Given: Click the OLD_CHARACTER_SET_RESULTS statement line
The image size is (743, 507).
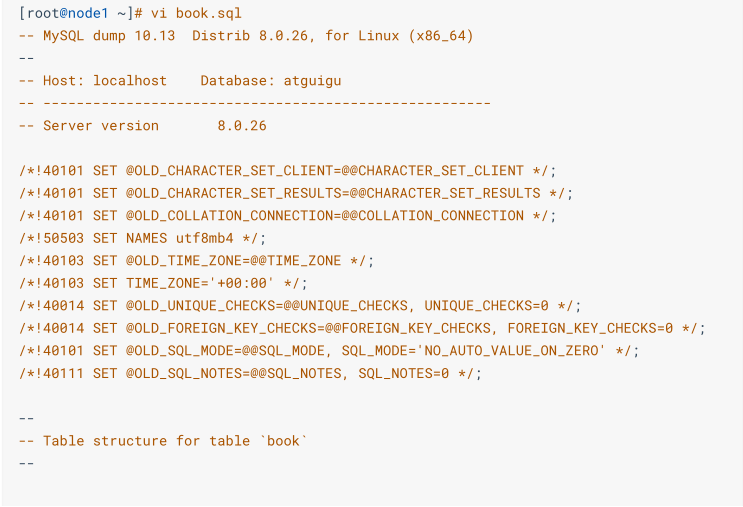Looking at the screenshot, I should point(296,193).
